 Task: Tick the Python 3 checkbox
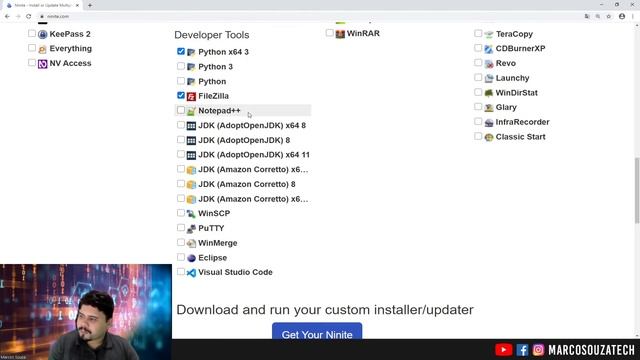tap(181, 66)
